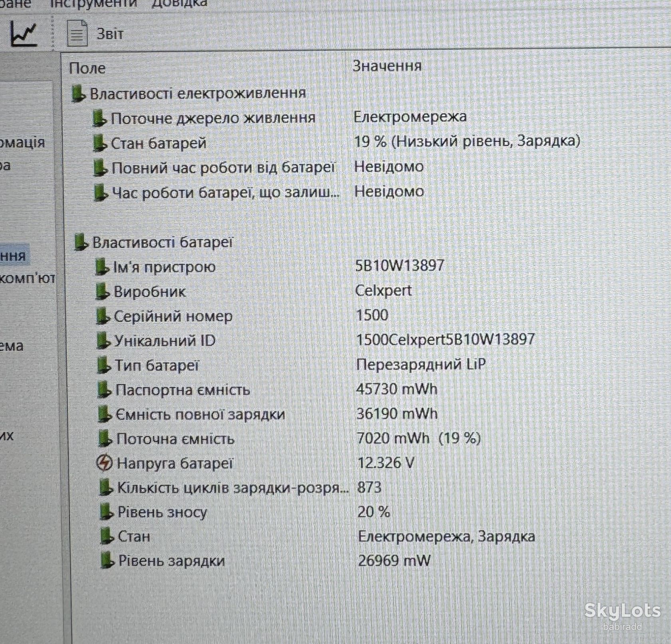Image resolution: width=671 pixels, height=644 pixels.
Task: Click the charge rate value 26969 mW
Action: [x=394, y=561]
